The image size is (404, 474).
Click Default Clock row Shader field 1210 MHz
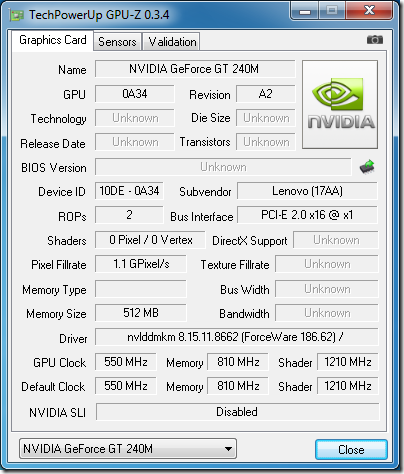(348, 386)
